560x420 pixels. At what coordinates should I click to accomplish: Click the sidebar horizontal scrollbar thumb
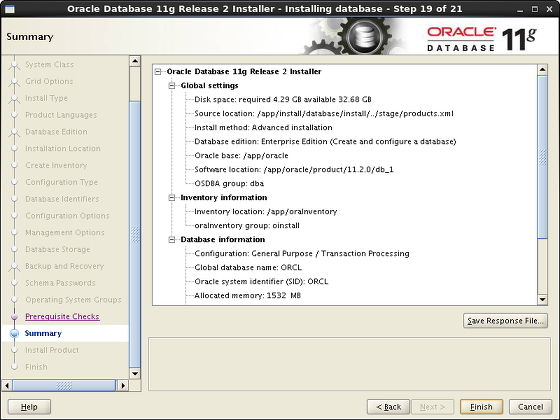click(64, 386)
